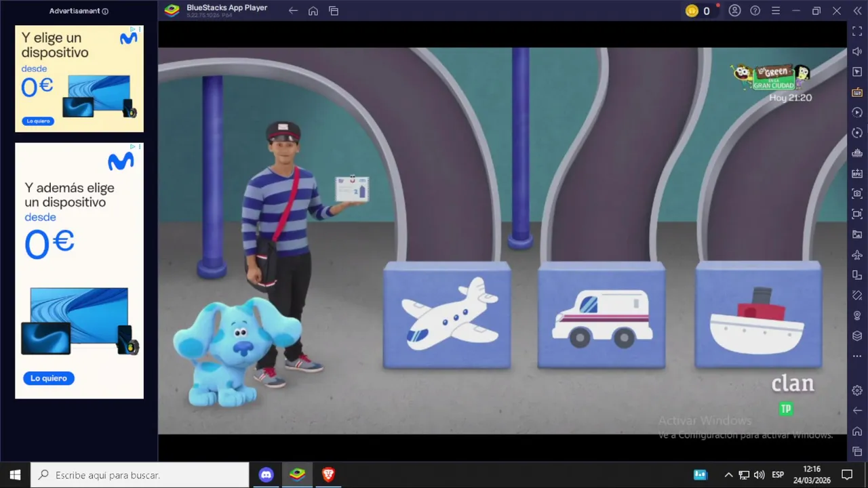Click the recents icon at sidebar bottom
Screen dimensions: 868x488
click(x=857, y=451)
